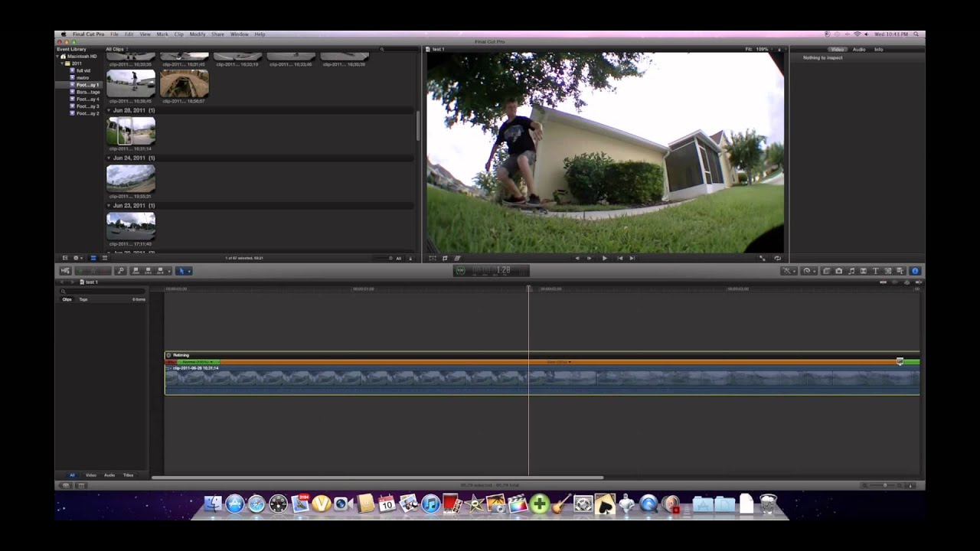Open the Window menu

click(240, 34)
